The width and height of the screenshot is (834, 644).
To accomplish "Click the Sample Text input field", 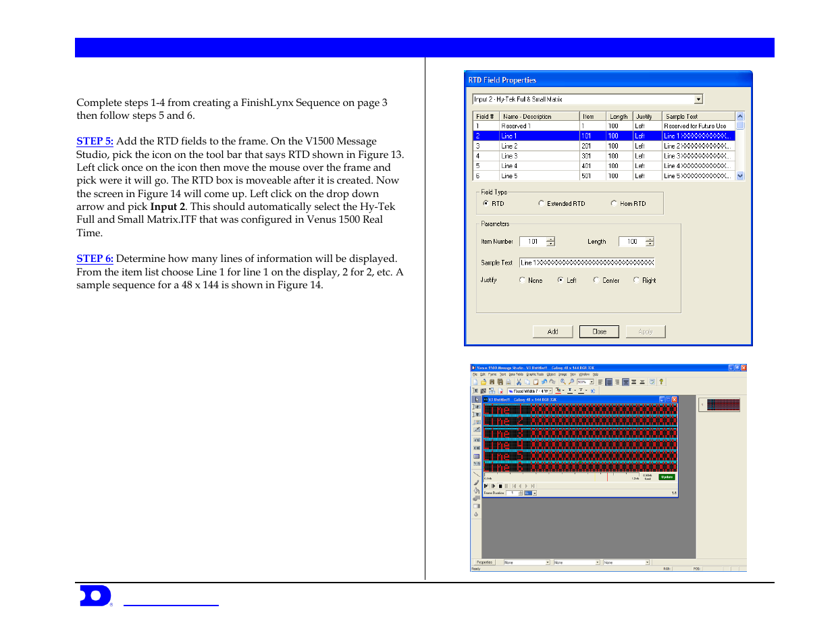I will coord(587,263).
